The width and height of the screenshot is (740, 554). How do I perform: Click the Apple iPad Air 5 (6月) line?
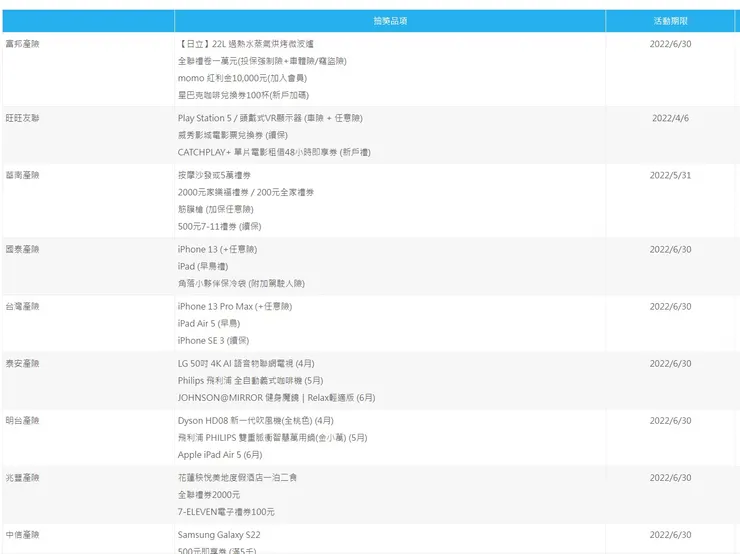(x=220, y=454)
